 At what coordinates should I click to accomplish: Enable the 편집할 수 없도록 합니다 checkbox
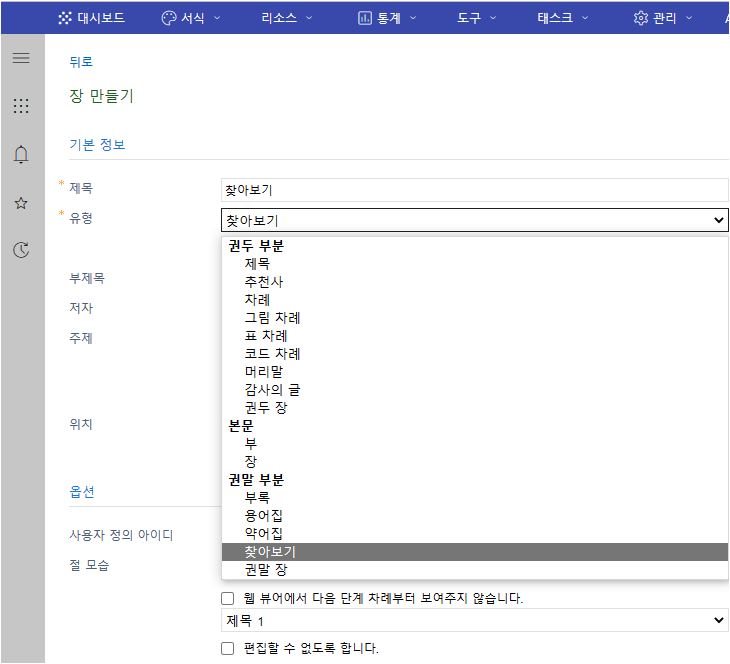tap(227, 648)
